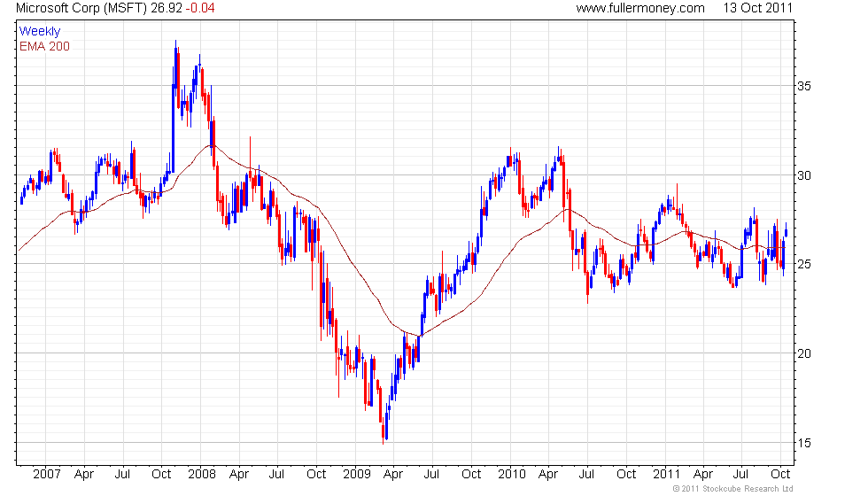This screenshot has width=868, height=496.
Task: Click the 'Jul' label between 2010 and 2011
Action: 586,475
